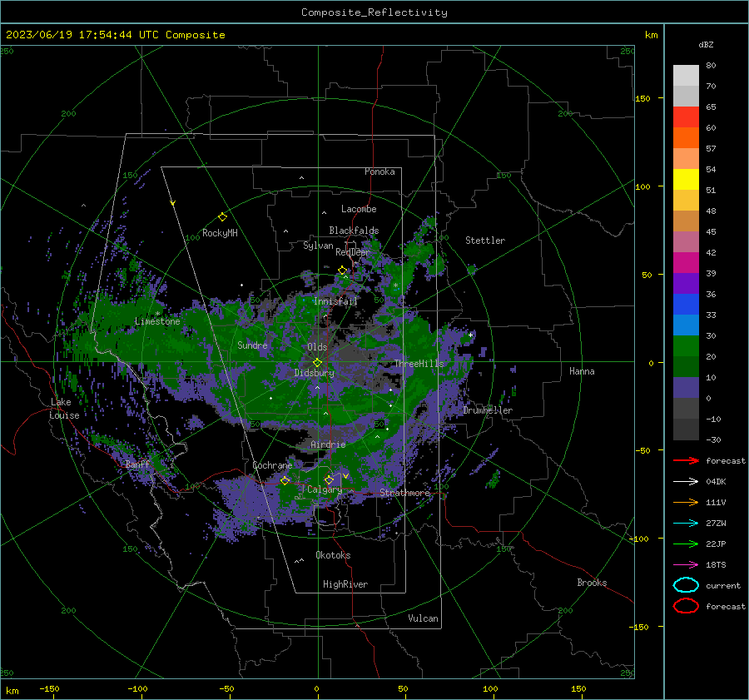This screenshot has height=700, width=749.
Task: Pick the red swatch in dBZ scale
Action: tap(686, 117)
